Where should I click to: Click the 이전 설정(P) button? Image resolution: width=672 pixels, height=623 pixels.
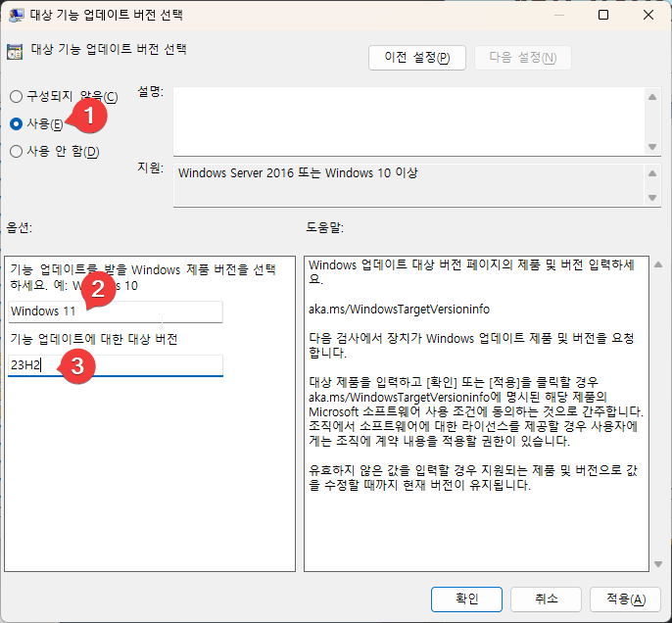click(x=416, y=58)
